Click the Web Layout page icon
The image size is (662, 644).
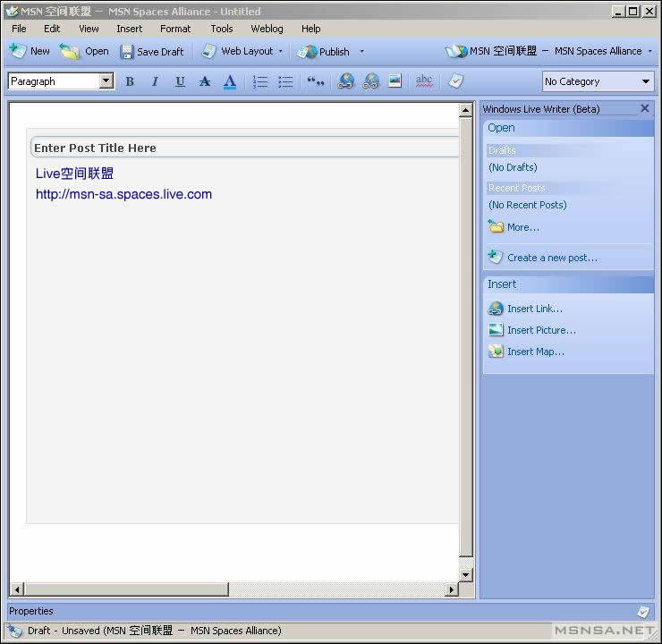click(208, 52)
